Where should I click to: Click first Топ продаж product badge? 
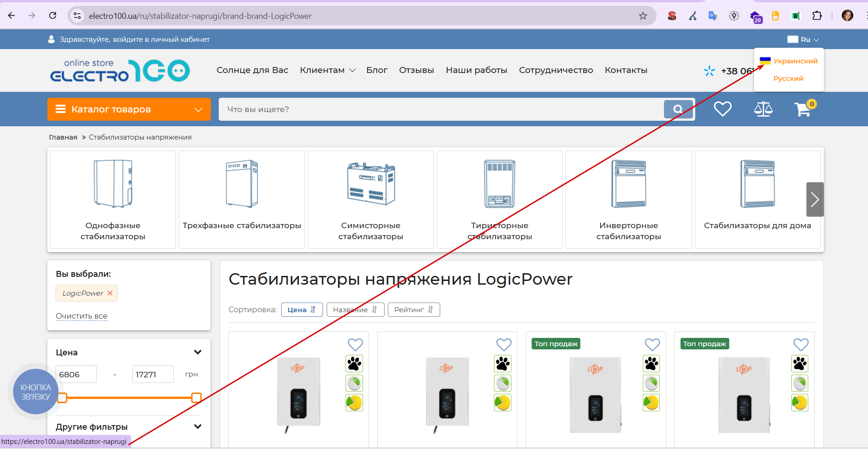point(556,344)
